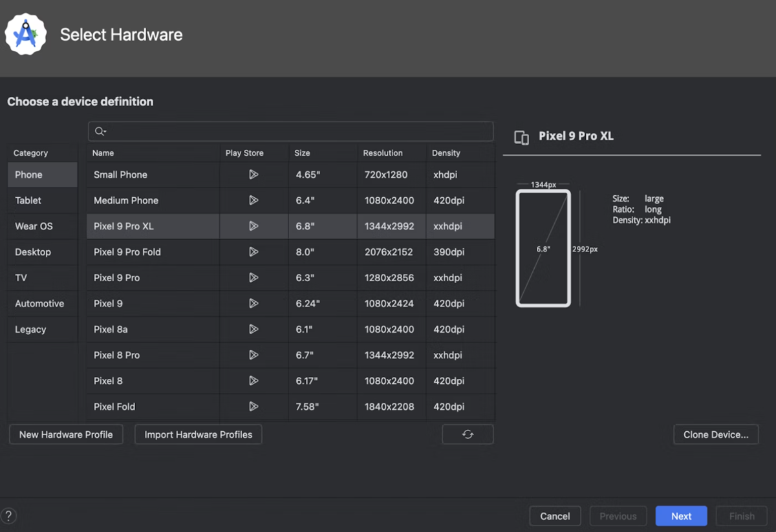Click the Play Store icon for Pixel 8a
This screenshot has width=776, height=532.
(x=253, y=329)
